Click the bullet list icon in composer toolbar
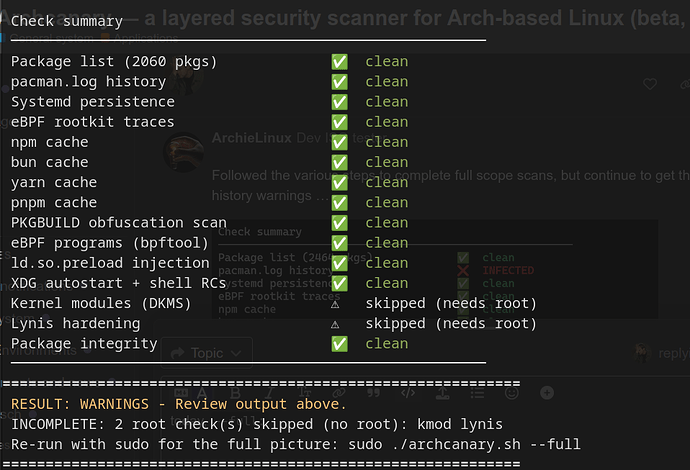690x470 pixels. click(x=477, y=393)
